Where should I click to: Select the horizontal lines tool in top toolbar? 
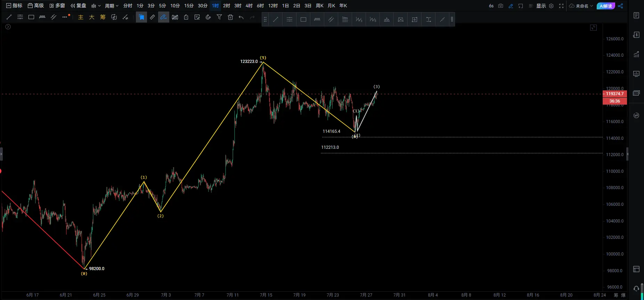tap(20, 17)
